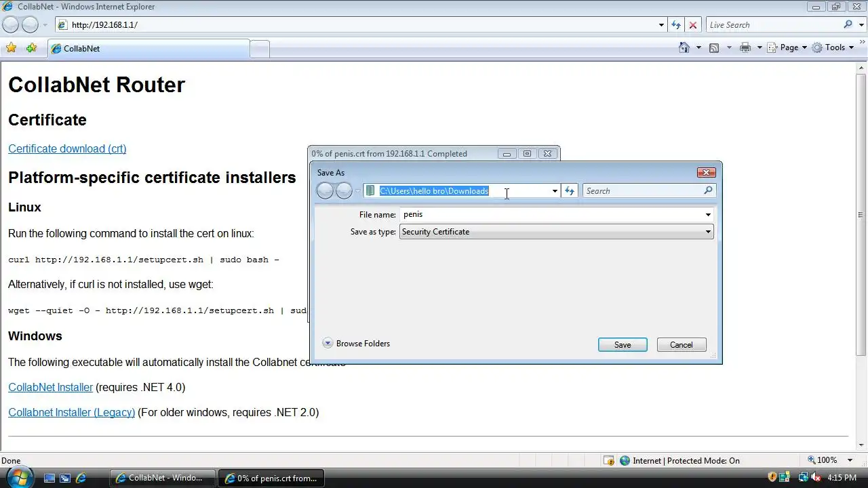Click the wget --quiet command text

tap(157, 310)
